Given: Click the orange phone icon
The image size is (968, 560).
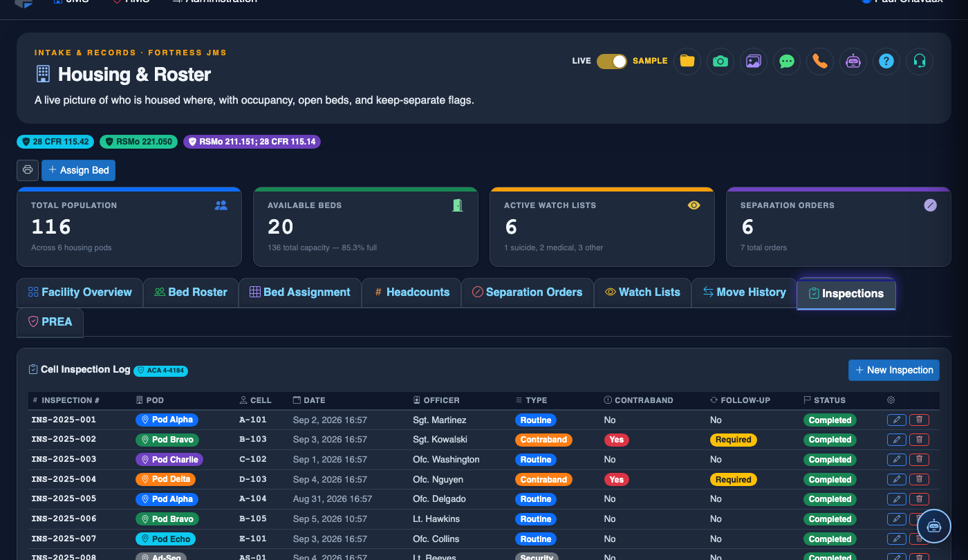Looking at the screenshot, I should tap(820, 61).
